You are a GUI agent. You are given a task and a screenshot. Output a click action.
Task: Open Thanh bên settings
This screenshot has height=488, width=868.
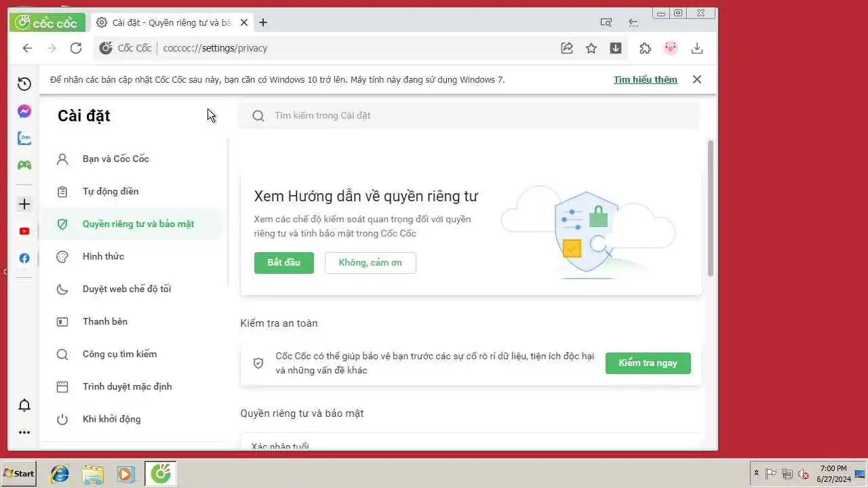pyautogui.click(x=132, y=321)
